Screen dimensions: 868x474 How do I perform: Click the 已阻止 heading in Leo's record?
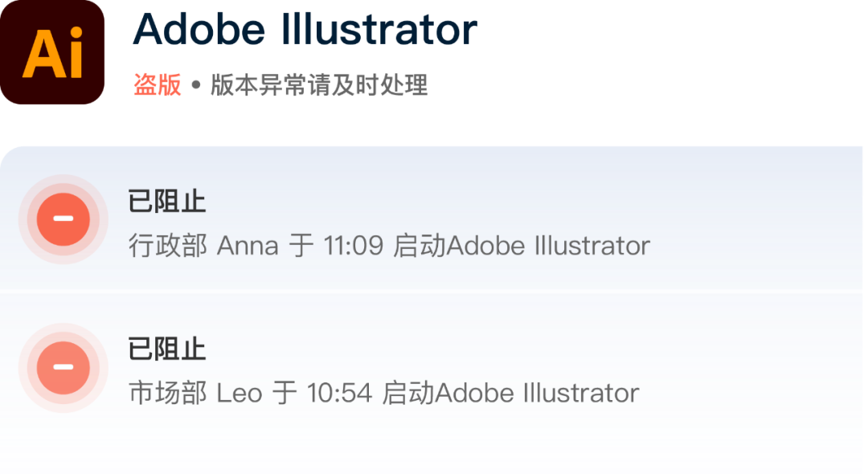point(167,349)
